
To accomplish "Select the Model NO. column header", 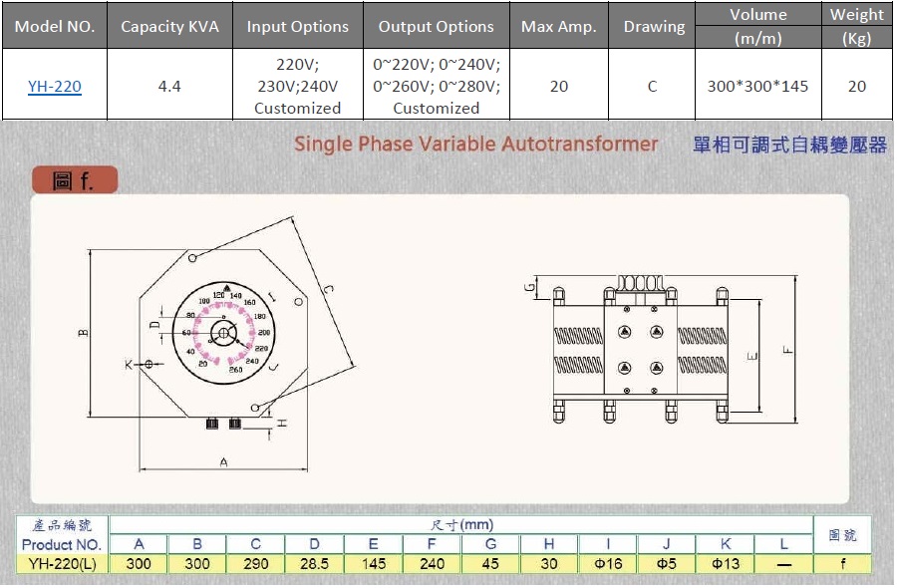I will [x=54, y=27].
